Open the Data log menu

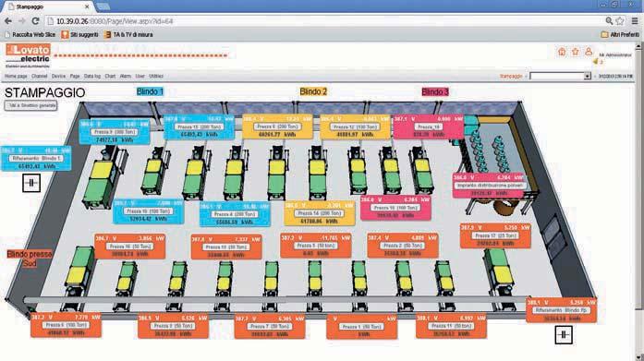pyautogui.click(x=92, y=77)
